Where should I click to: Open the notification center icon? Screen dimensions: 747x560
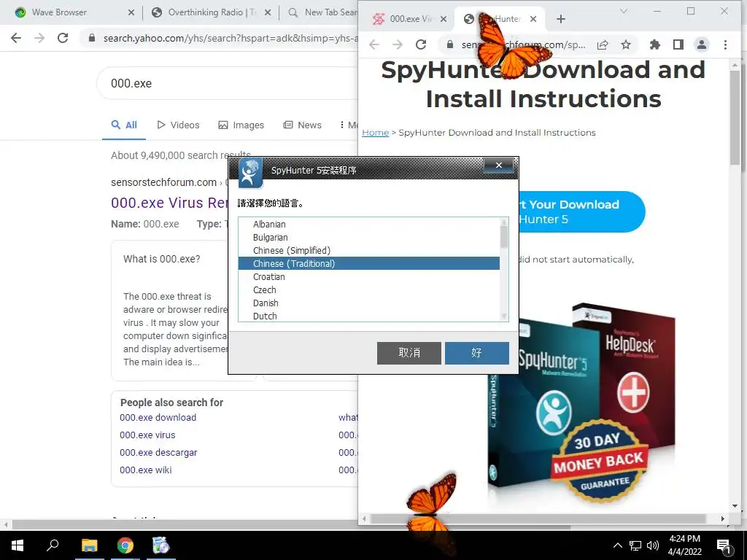(x=724, y=546)
